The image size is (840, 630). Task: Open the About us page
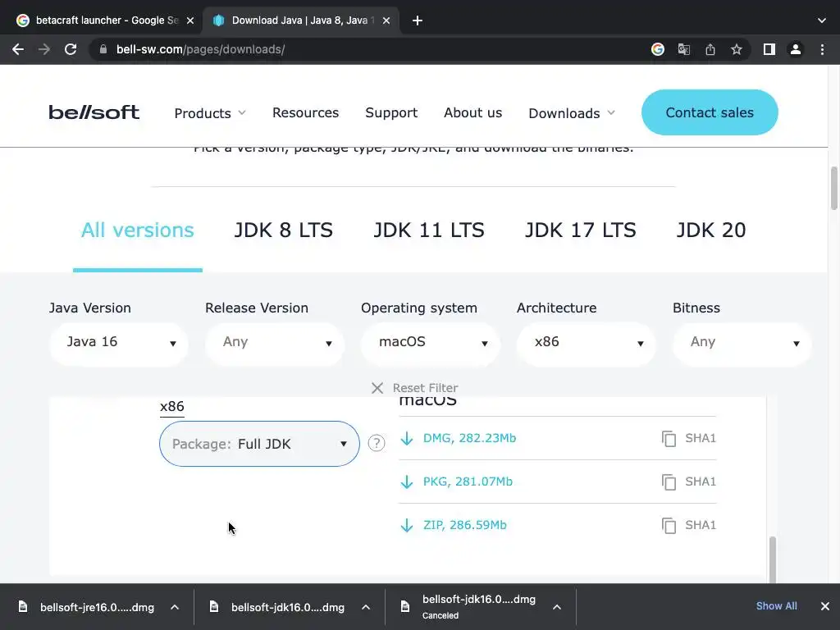tap(472, 112)
